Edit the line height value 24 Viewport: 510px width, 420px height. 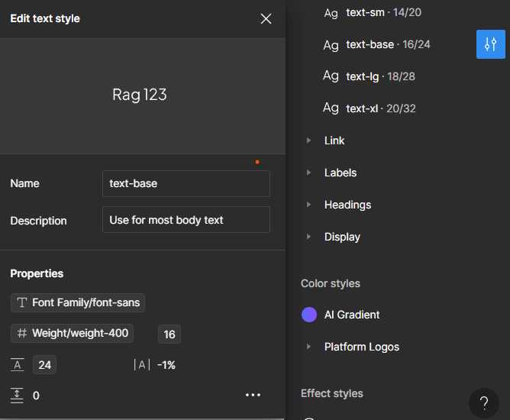(44, 365)
